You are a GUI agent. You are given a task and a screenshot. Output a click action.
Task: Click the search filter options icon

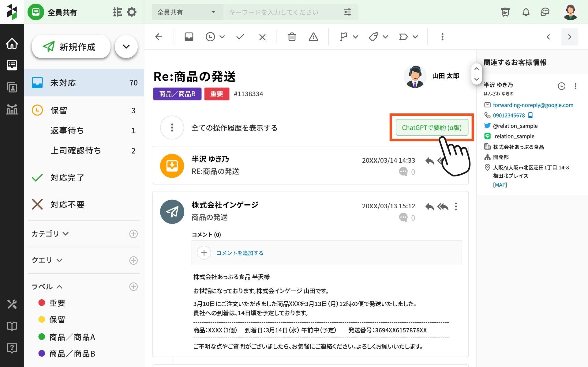click(347, 12)
